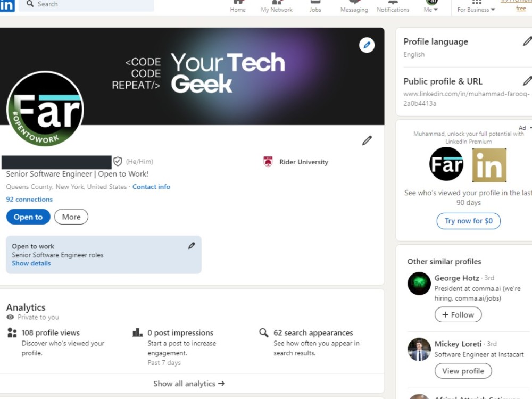
Task: Edit Open to work card pencil icon
Action: pos(192,246)
